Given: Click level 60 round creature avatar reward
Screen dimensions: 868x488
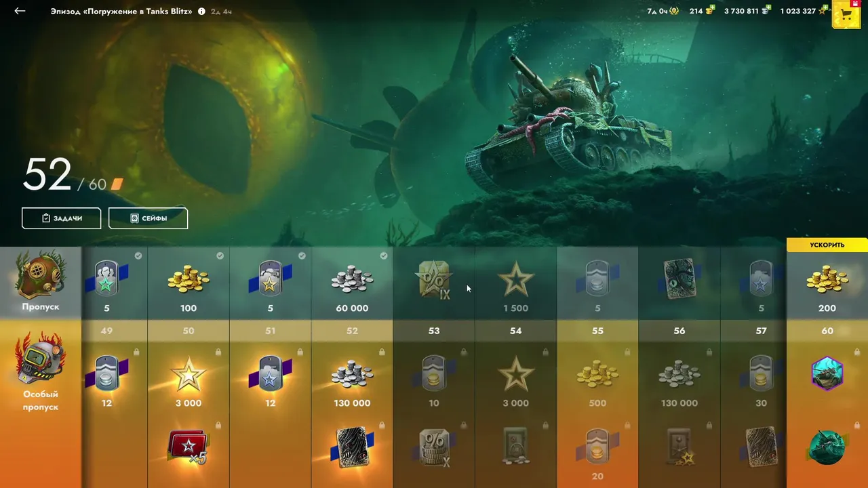Looking at the screenshot, I should [x=827, y=447].
